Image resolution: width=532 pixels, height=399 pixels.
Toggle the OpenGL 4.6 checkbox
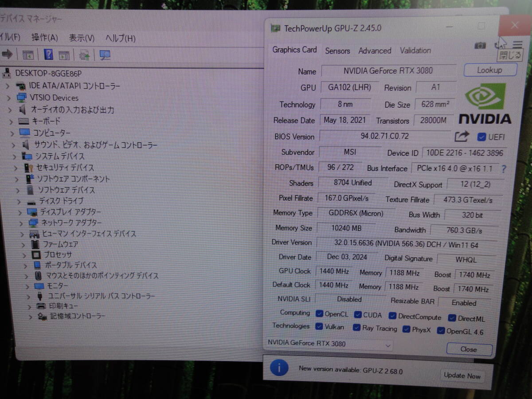coord(441,330)
